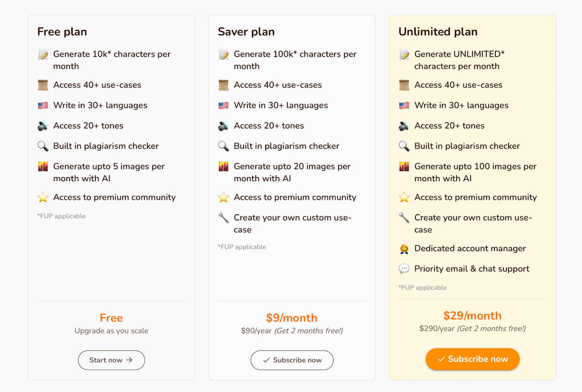The image size is (582, 392).
Task: Click the $29/month price text
Action: pyautogui.click(x=473, y=316)
